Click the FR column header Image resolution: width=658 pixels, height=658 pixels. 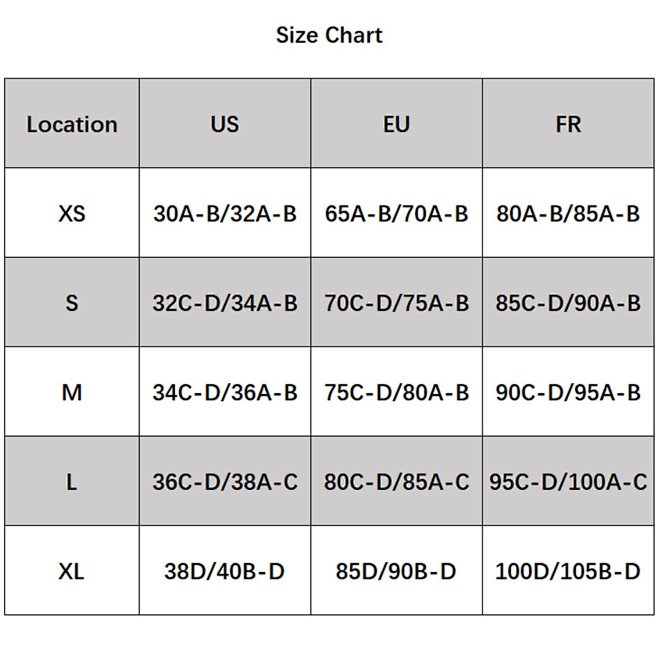coord(568,125)
